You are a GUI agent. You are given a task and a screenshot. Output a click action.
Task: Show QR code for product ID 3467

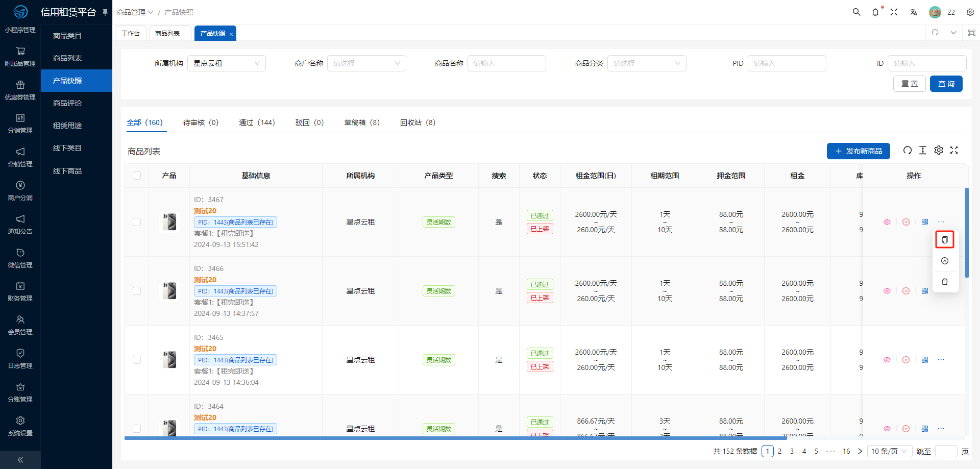[925, 222]
